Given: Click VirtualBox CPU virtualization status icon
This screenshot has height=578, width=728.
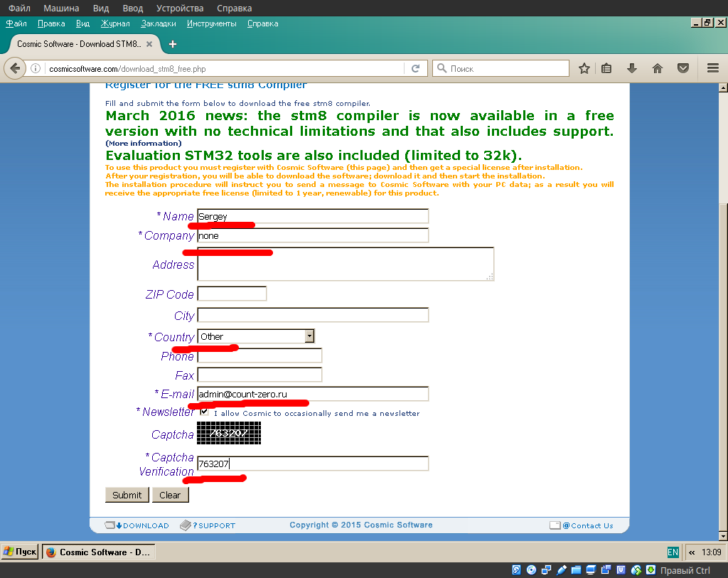Looking at the screenshot, I should (621, 570).
